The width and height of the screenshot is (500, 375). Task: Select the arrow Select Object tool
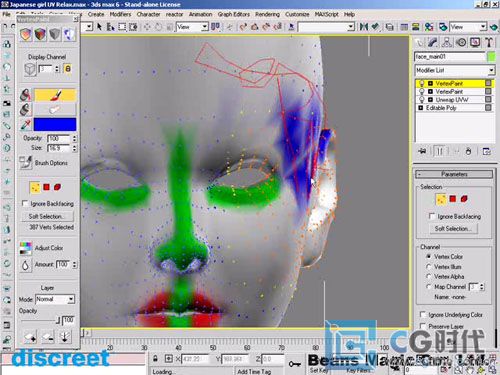coord(99,27)
